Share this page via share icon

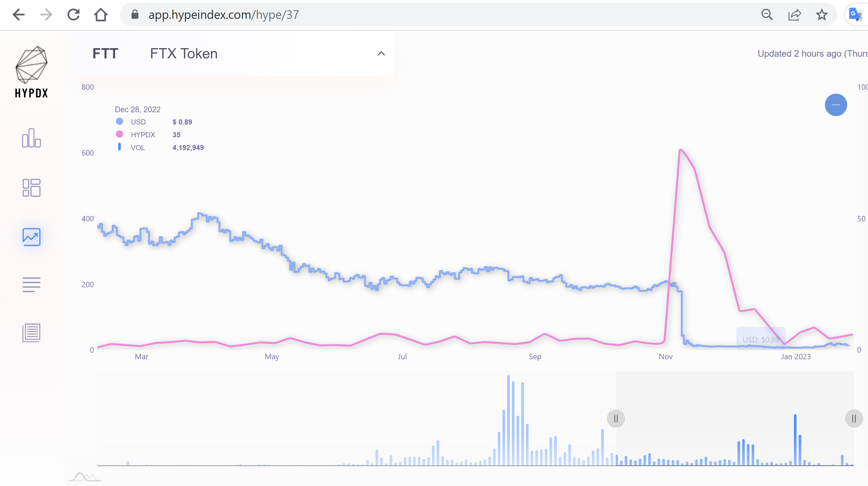click(794, 15)
